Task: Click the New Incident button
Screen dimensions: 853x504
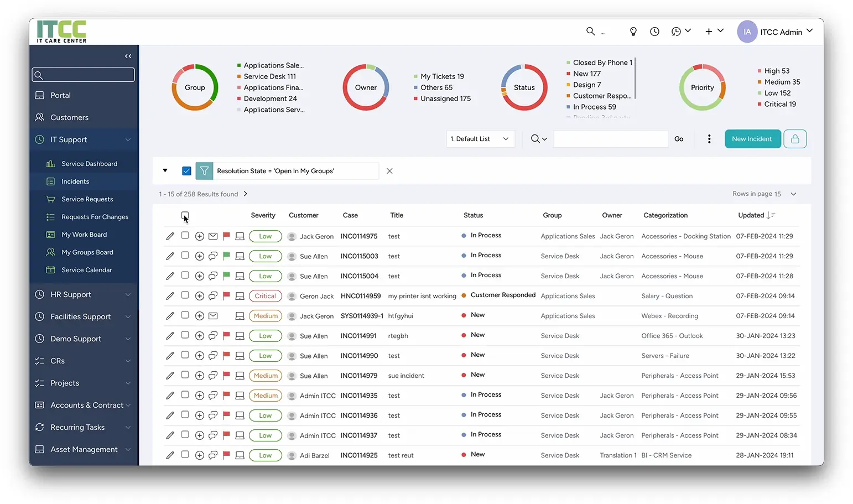Action: 752,139
